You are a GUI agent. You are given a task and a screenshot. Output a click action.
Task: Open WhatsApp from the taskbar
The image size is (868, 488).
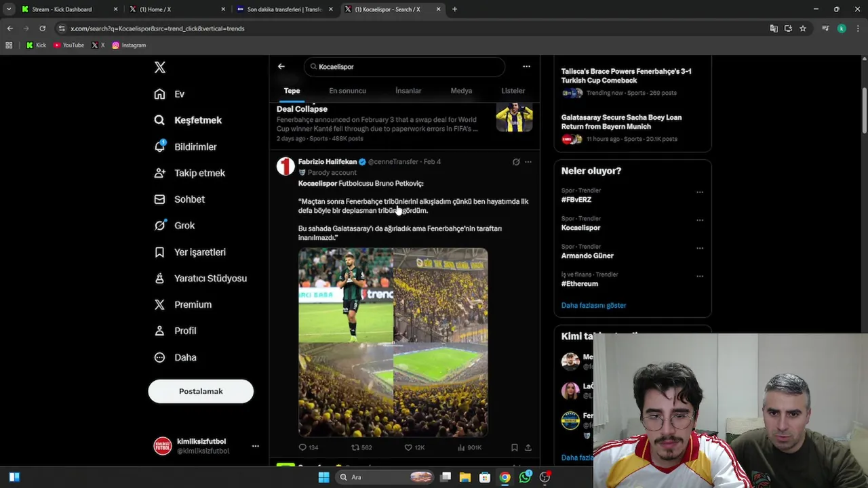point(525,477)
